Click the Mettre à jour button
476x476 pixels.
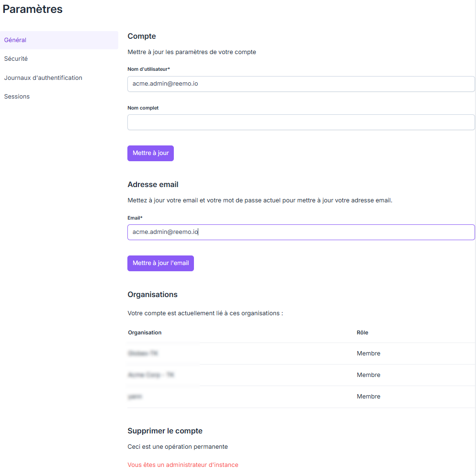tap(150, 153)
